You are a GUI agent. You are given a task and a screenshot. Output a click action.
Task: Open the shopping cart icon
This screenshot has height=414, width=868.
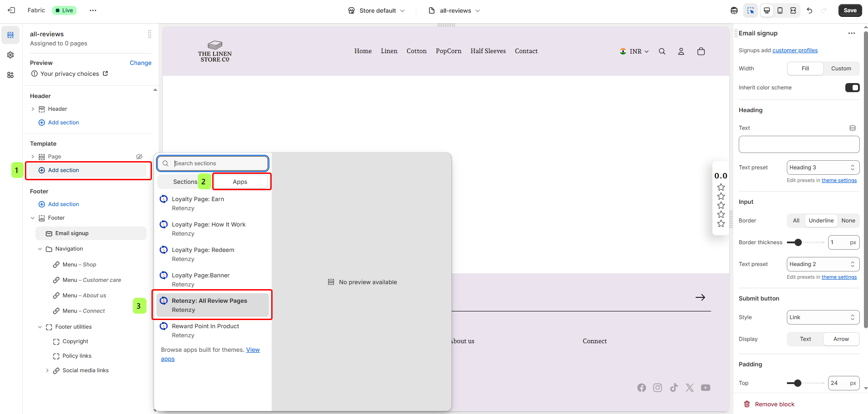click(x=701, y=51)
